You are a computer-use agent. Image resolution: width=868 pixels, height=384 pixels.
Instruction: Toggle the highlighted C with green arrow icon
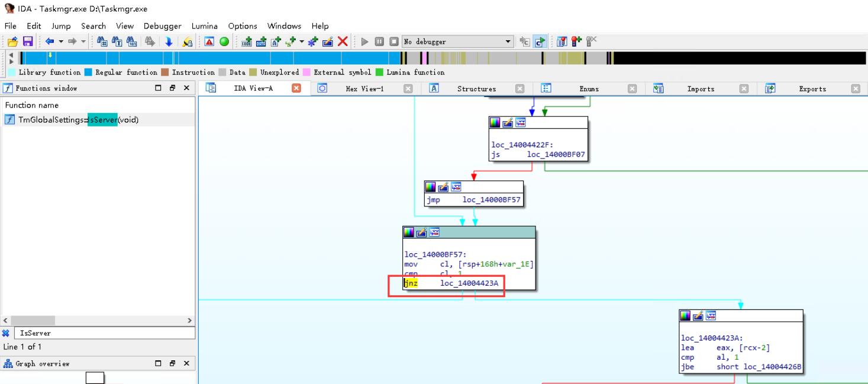click(540, 41)
